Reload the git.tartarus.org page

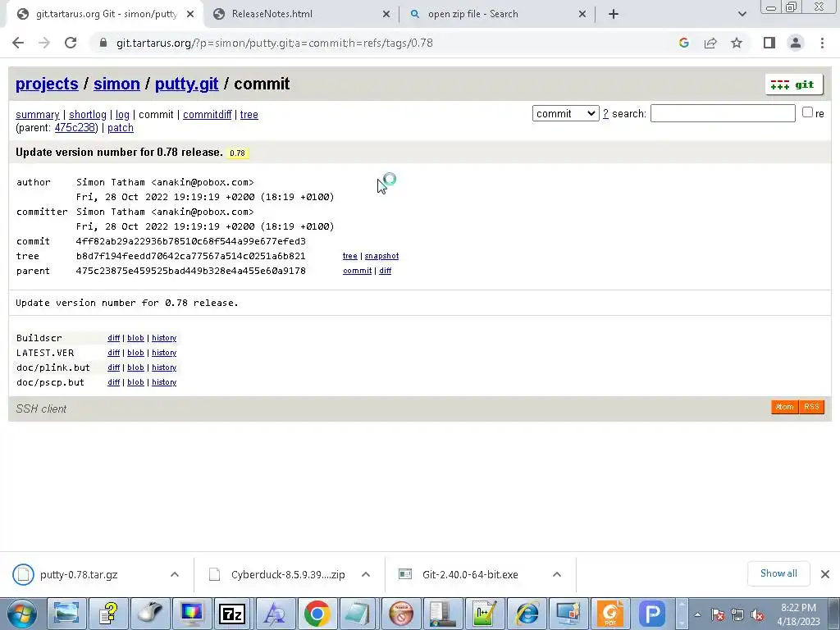tap(71, 43)
